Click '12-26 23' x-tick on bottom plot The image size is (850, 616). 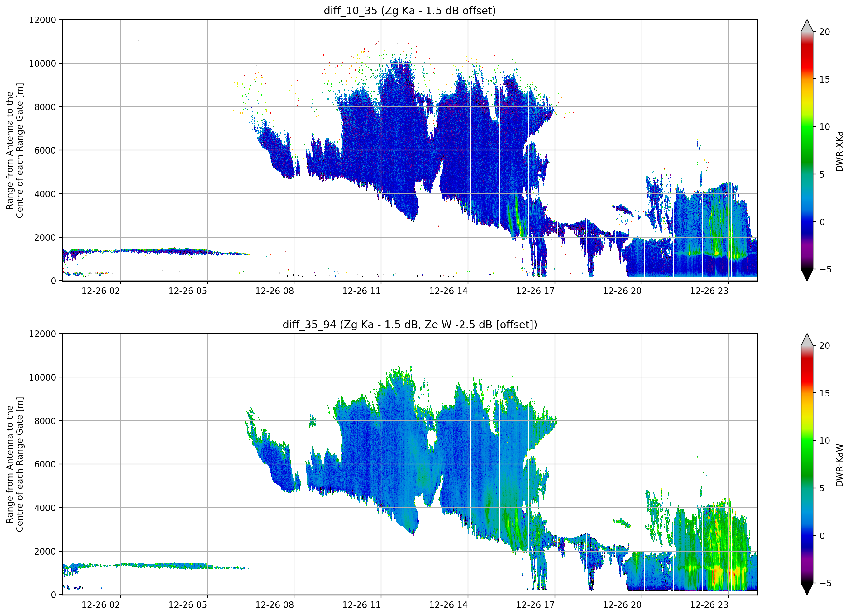pos(709,605)
